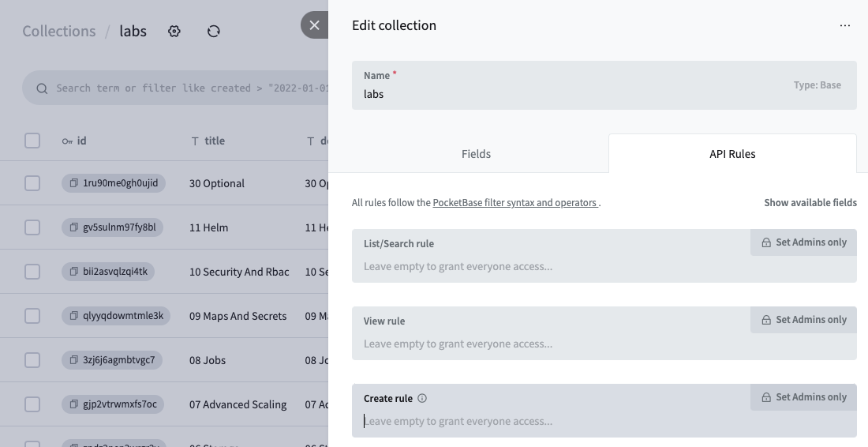Click the search magnifier icon

(x=42, y=88)
